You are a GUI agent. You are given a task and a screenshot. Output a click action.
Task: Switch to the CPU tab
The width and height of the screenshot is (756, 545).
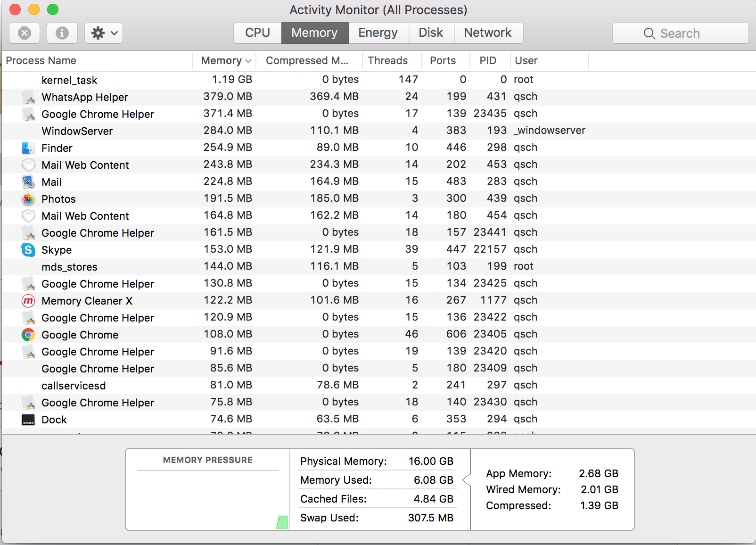pos(257,33)
